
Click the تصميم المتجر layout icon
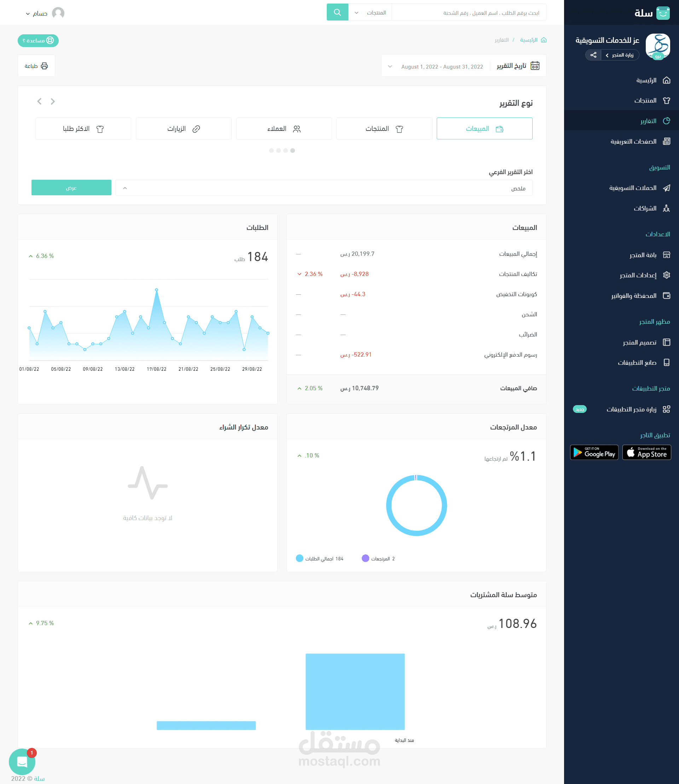[667, 342]
